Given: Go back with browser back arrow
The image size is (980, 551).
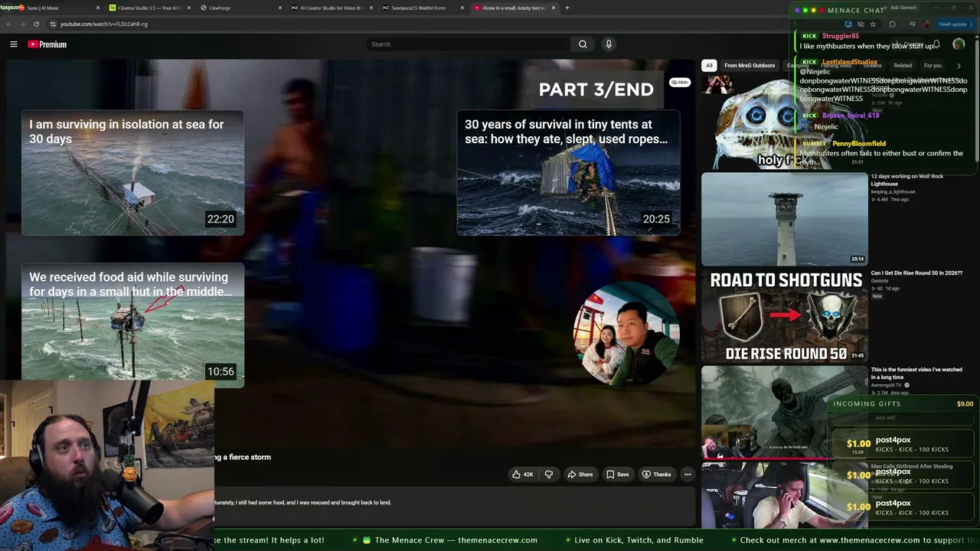Looking at the screenshot, I should [x=8, y=24].
